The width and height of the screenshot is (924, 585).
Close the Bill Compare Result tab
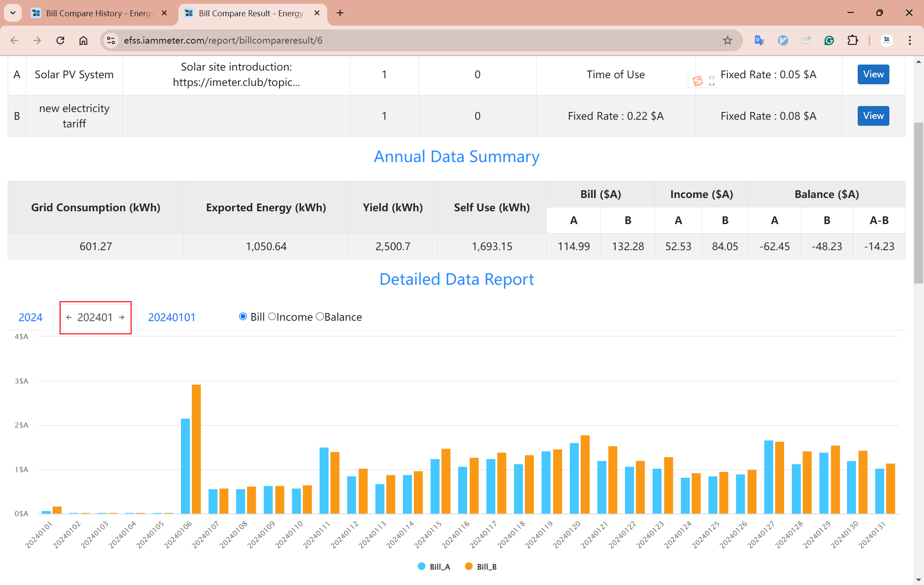317,13
